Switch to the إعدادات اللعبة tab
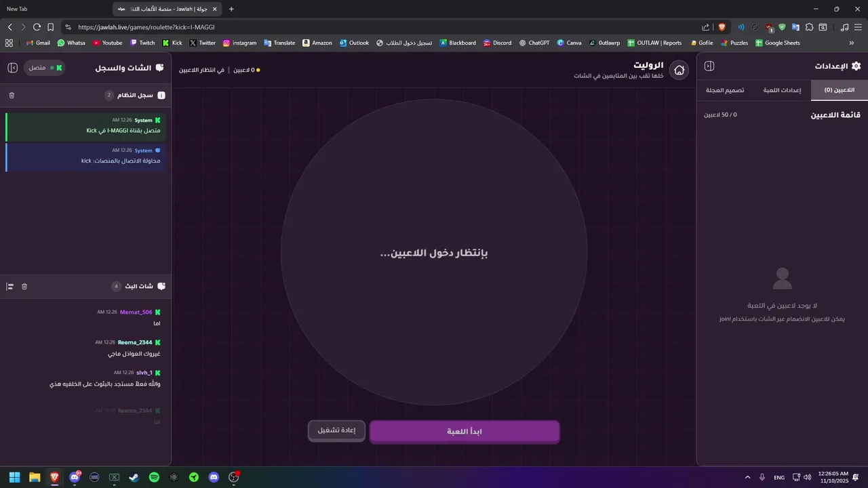The width and height of the screenshot is (868, 488). click(x=782, y=90)
